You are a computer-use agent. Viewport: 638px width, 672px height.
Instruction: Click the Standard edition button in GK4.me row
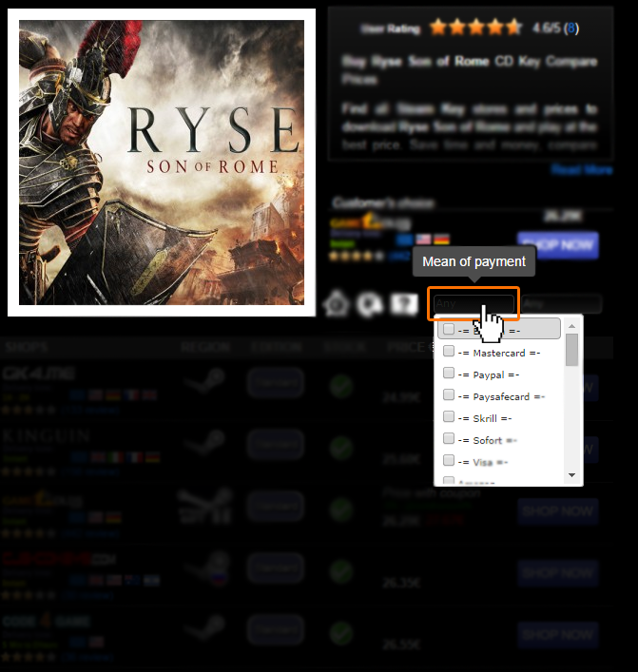[276, 382]
